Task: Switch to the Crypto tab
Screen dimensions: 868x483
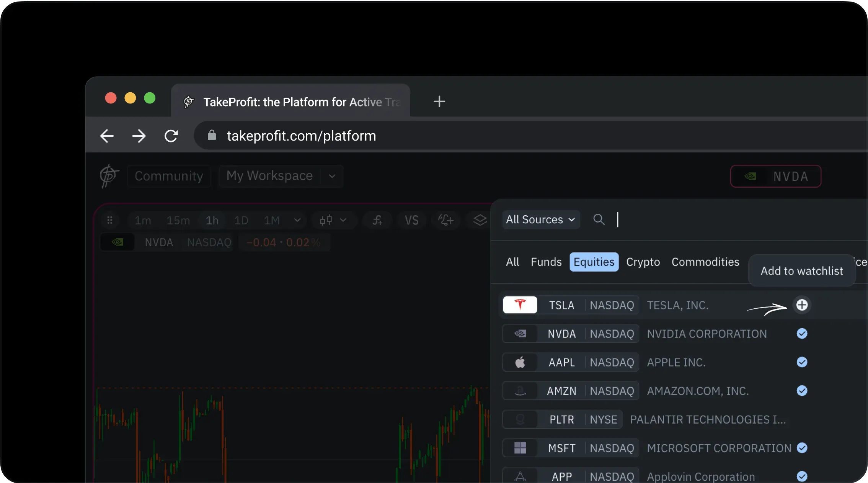Action: (643, 262)
